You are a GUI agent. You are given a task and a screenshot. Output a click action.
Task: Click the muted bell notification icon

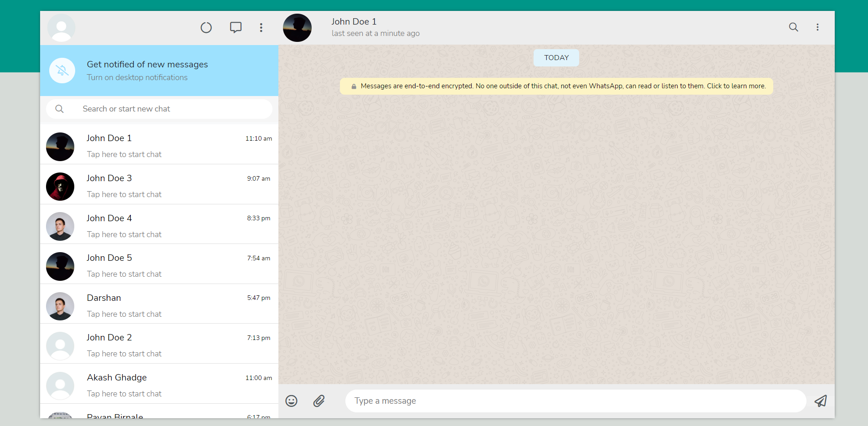(x=62, y=71)
